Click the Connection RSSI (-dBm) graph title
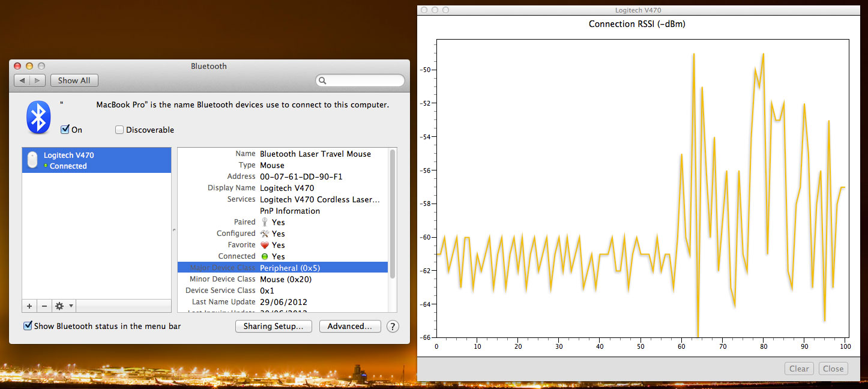The width and height of the screenshot is (868, 389). pos(637,25)
